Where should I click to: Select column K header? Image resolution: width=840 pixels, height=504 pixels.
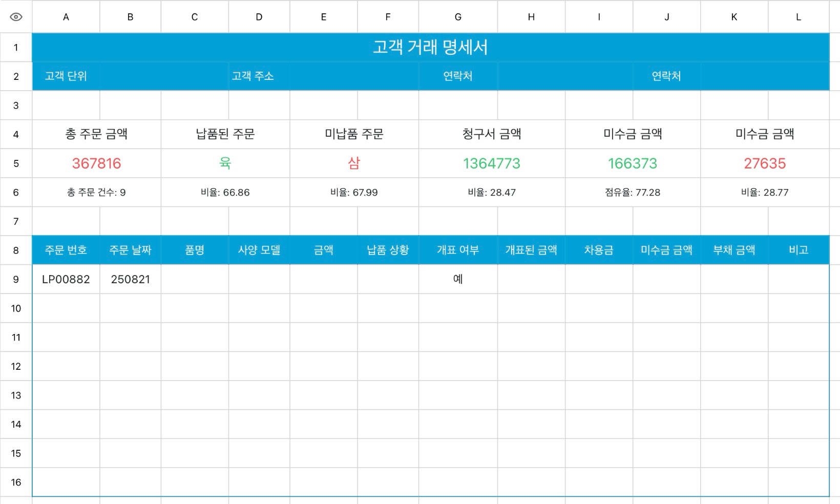(x=734, y=17)
